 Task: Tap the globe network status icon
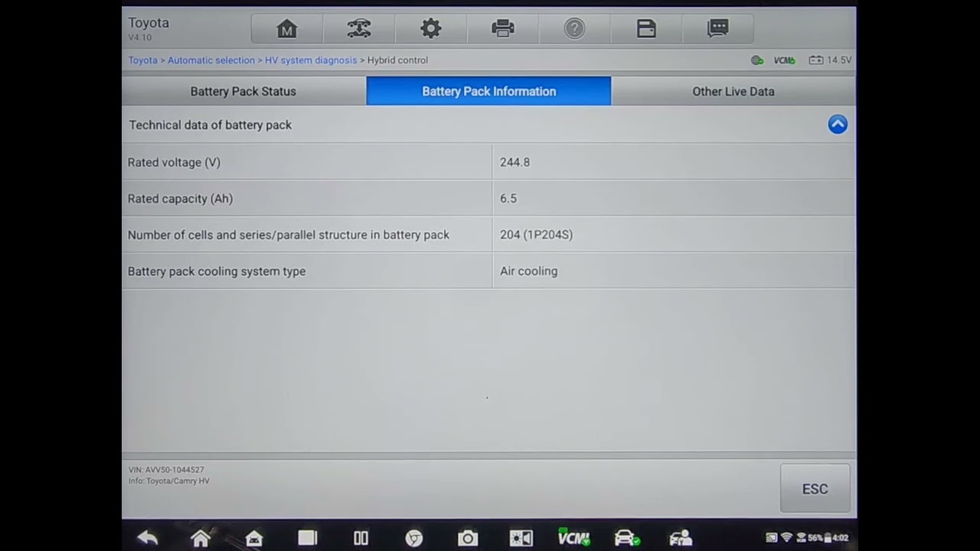[757, 60]
